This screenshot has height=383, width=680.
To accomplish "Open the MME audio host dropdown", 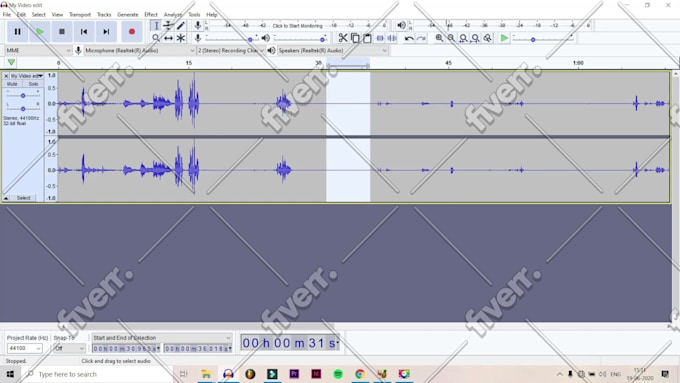I will point(38,51).
